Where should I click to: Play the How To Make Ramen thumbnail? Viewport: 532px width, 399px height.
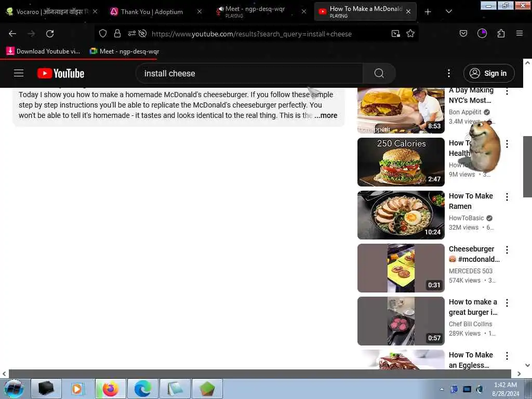coord(401,215)
